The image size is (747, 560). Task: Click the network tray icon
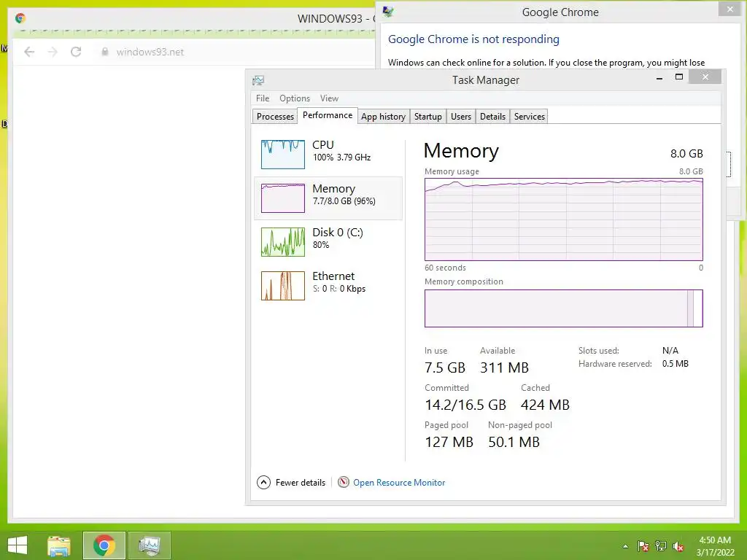(x=661, y=546)
